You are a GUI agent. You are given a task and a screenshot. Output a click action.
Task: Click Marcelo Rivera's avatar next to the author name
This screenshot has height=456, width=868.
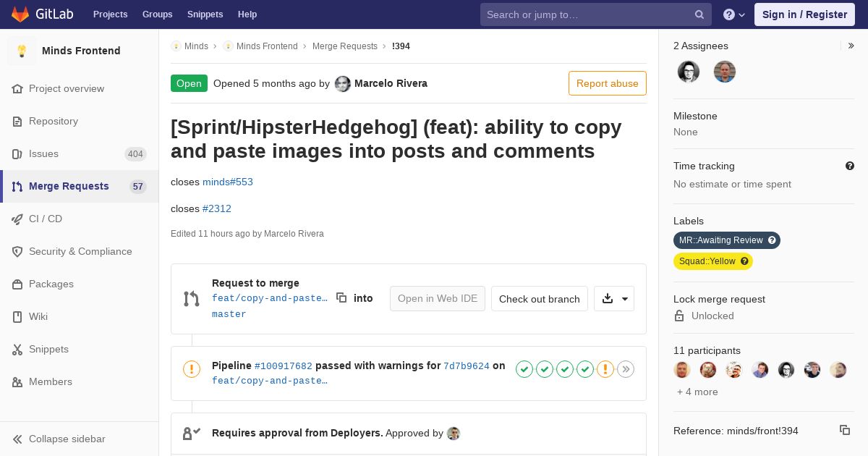click(x=343, y=84)
